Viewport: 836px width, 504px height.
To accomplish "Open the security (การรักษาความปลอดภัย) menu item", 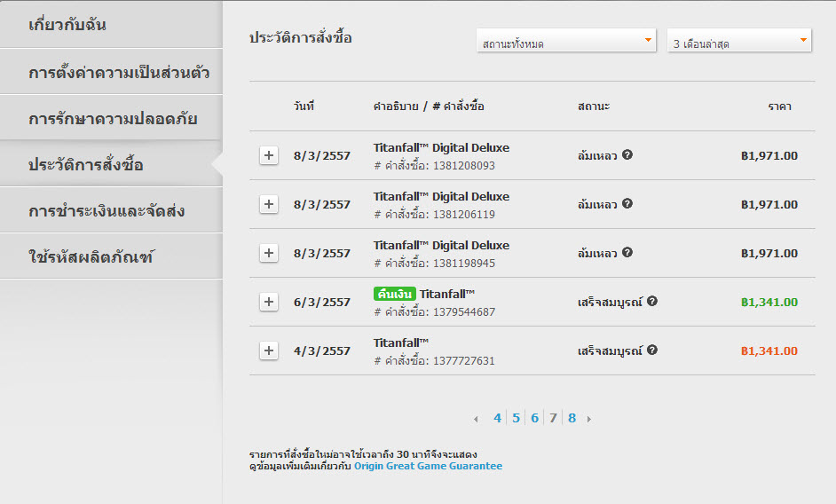I will click(111, 118).
